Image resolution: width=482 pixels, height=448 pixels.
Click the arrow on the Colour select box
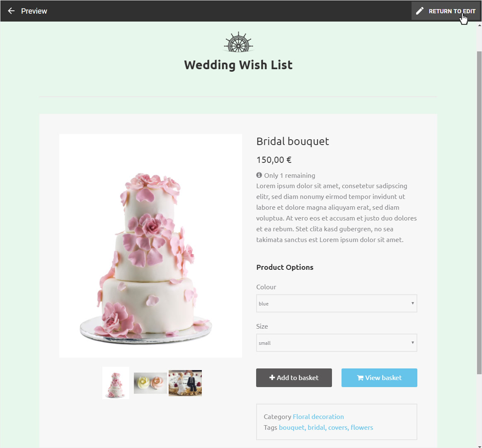[x=412, y=303]
